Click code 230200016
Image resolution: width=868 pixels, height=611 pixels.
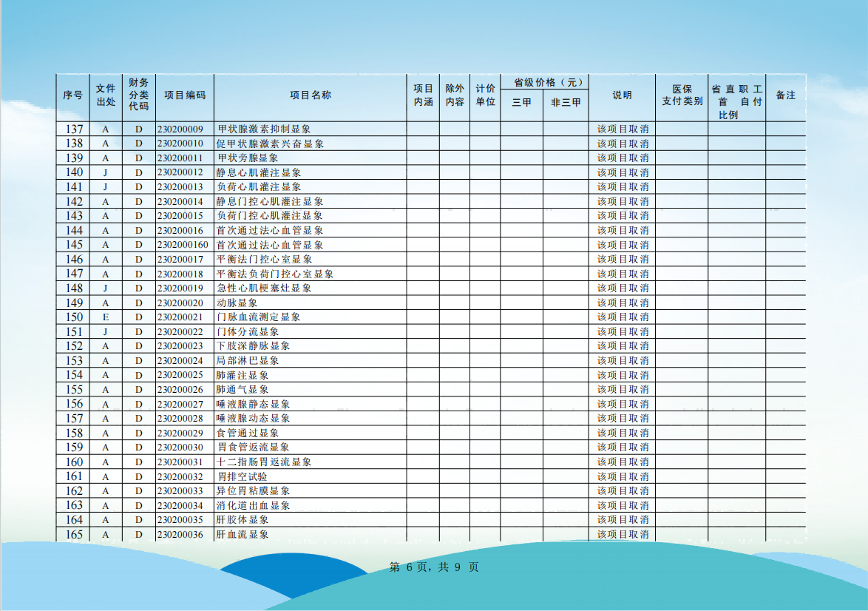(x=180, y=231)
